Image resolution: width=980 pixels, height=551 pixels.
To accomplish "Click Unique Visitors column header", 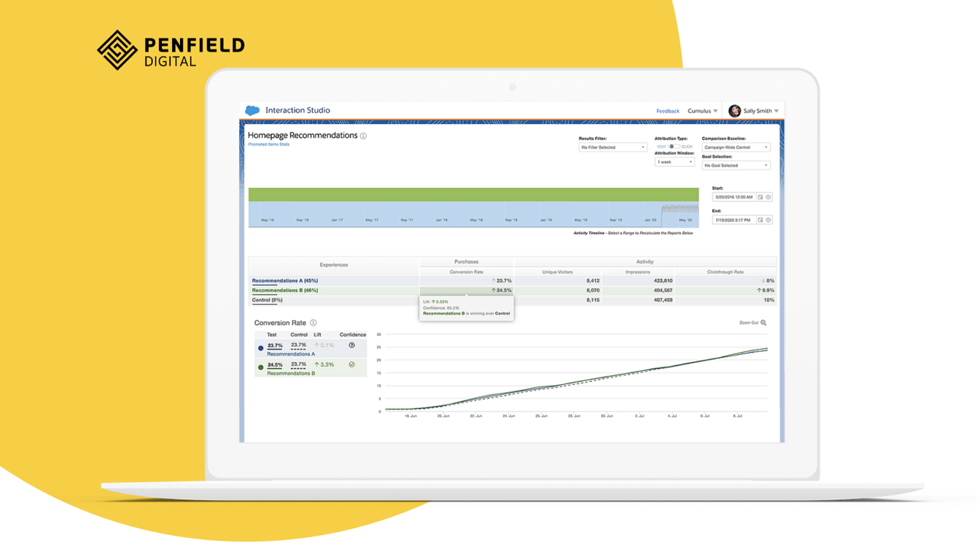I will pos(557,272).
